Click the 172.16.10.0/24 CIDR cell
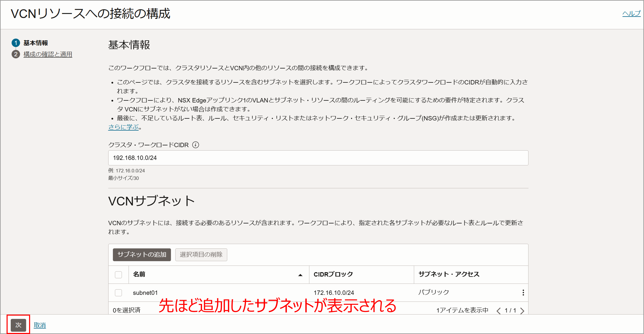 pyautogui.click(x=334, y=293)
